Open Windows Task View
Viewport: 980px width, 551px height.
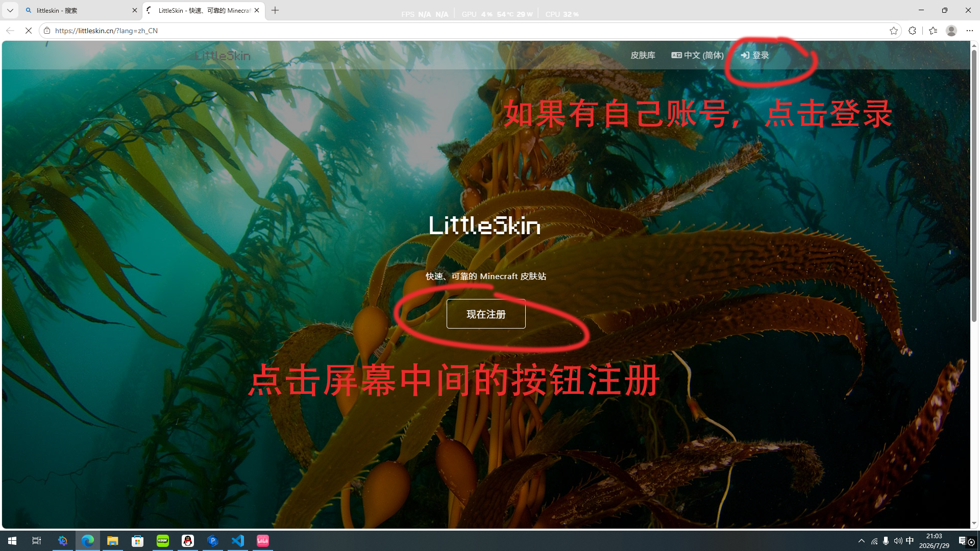coord(37,541)
